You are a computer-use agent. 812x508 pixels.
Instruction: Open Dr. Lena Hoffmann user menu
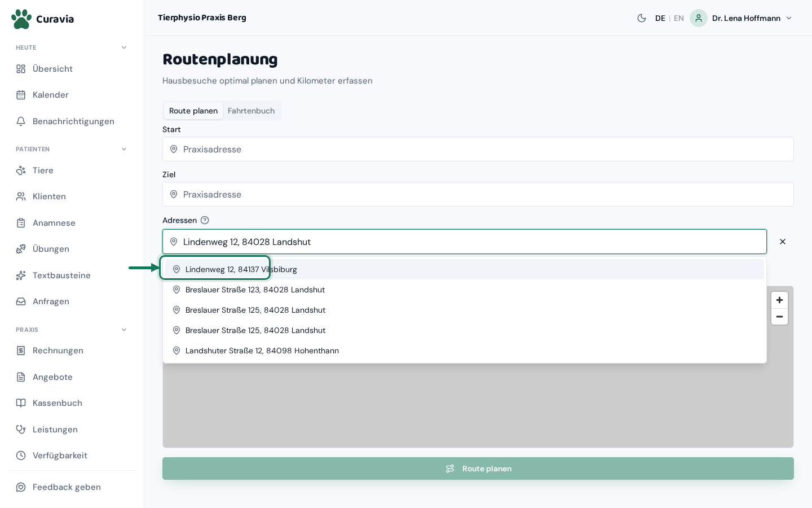(741, 18)
